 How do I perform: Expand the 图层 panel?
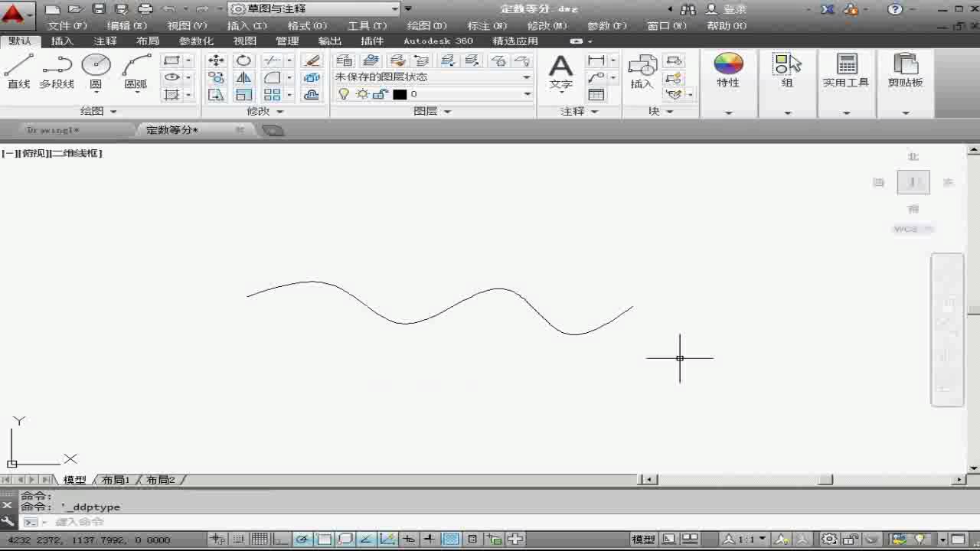[433, 111]
